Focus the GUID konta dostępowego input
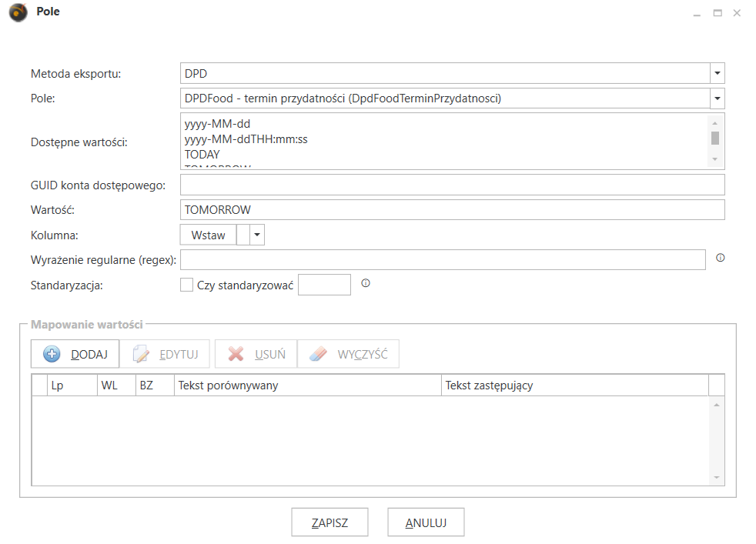This screenshot has width=756, height=544. pos(452,185)
